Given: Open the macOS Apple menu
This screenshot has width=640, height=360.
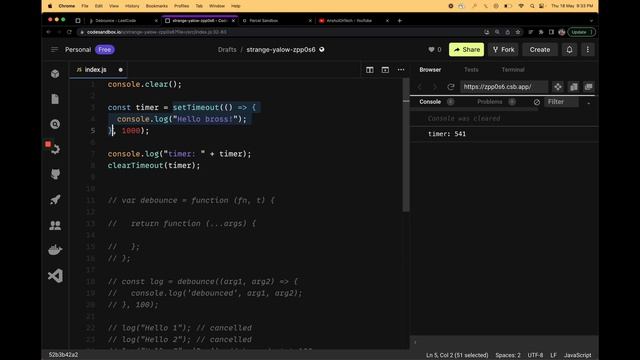Looking at the screenshot, I should (50, 6).
